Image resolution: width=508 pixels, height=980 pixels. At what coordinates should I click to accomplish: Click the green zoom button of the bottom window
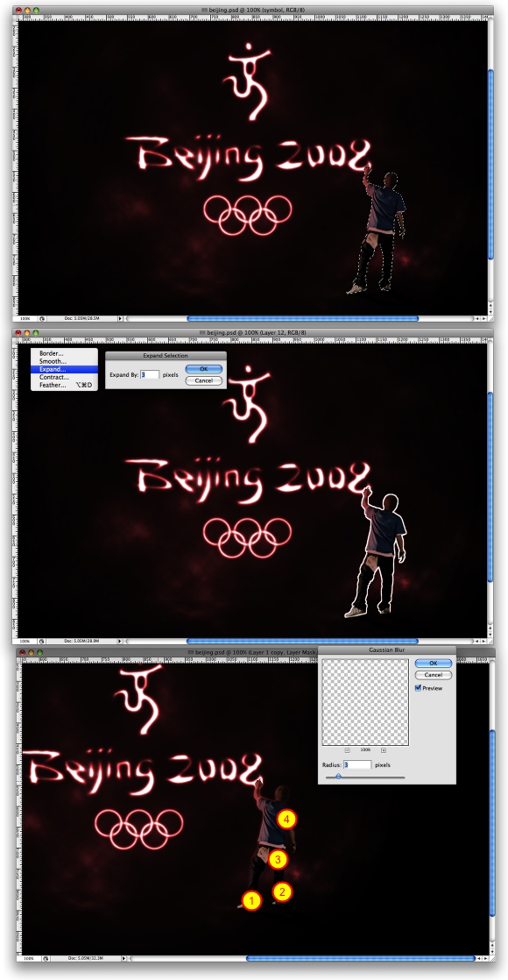click(39, 652)
